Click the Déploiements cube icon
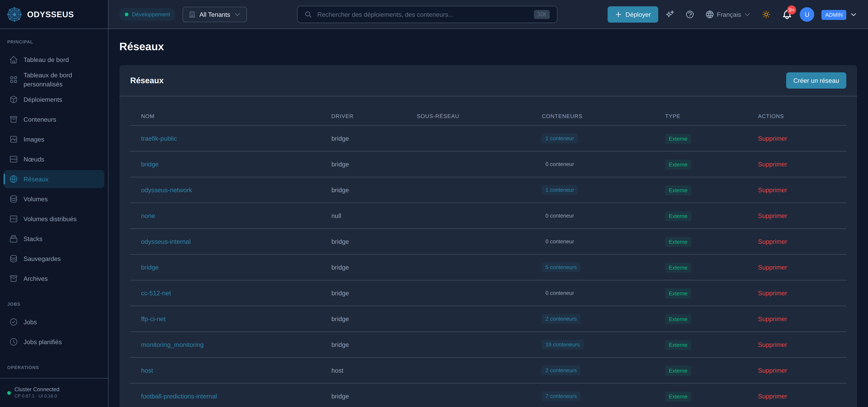 tap(14, 99)
